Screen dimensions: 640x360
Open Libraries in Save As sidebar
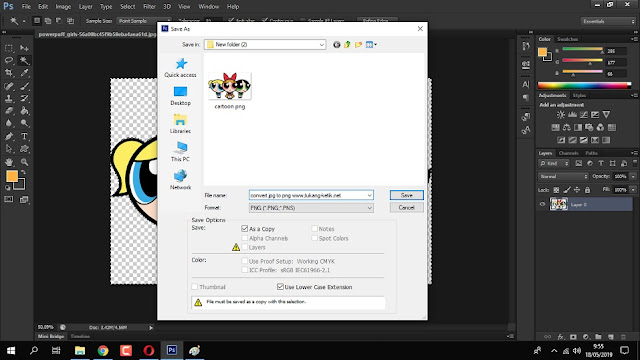click(x=180, y=124)
